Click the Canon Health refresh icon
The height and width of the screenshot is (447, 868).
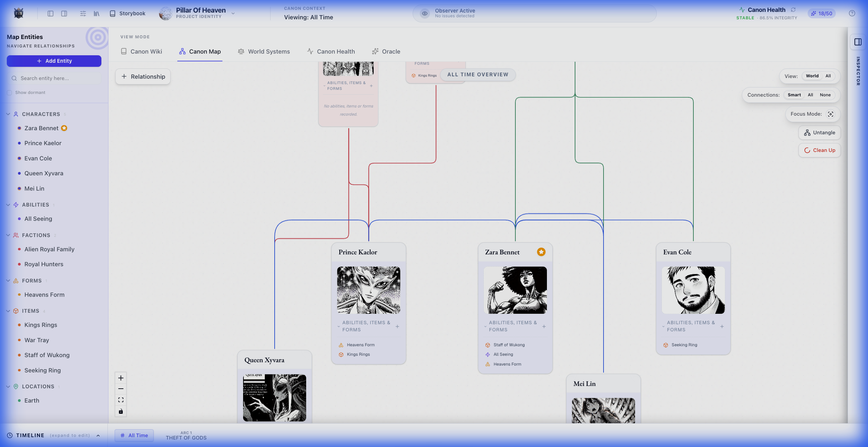[x=793, y=10]
